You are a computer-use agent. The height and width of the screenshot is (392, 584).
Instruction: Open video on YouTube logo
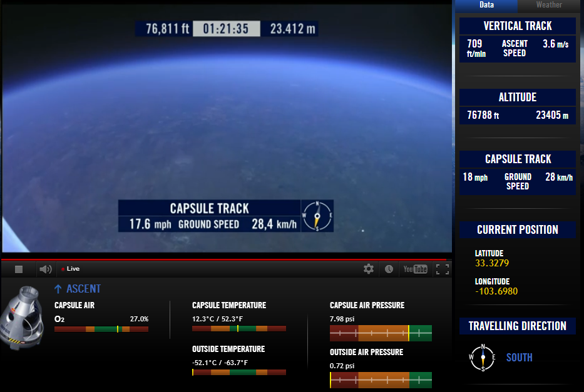(x=415, y=269)
